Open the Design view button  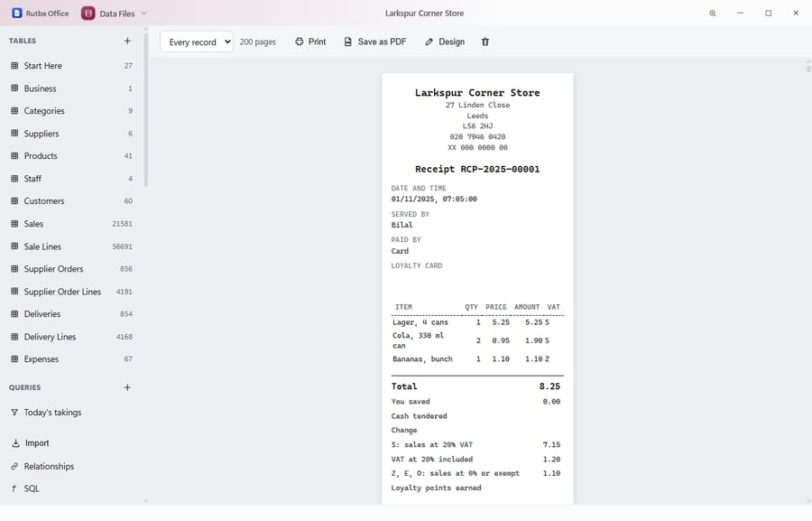click(445, 42)
